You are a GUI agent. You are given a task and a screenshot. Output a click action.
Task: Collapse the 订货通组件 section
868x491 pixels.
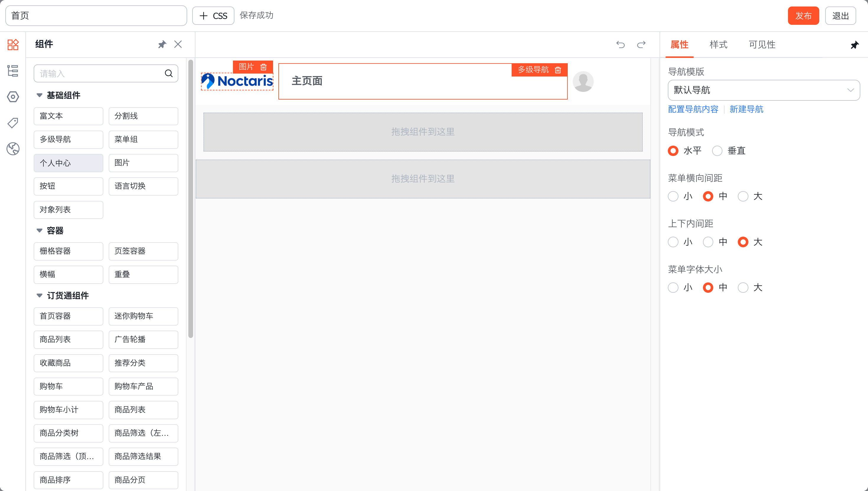40,296
